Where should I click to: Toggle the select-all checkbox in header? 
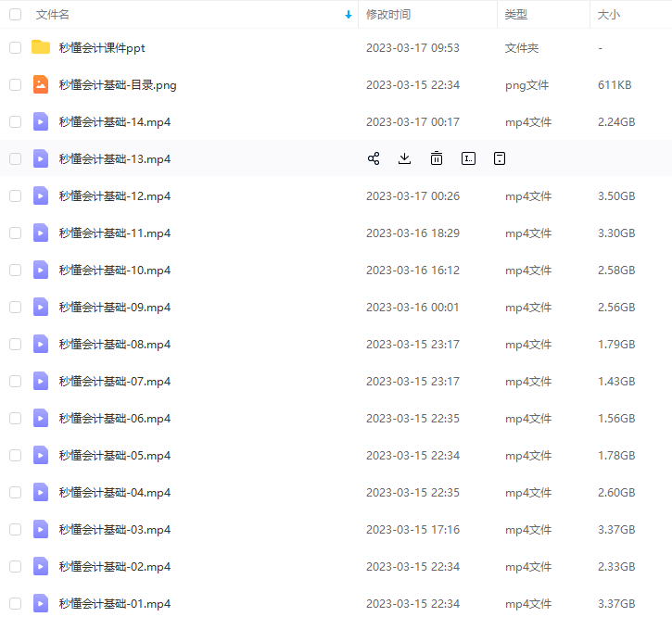point(15,15)
